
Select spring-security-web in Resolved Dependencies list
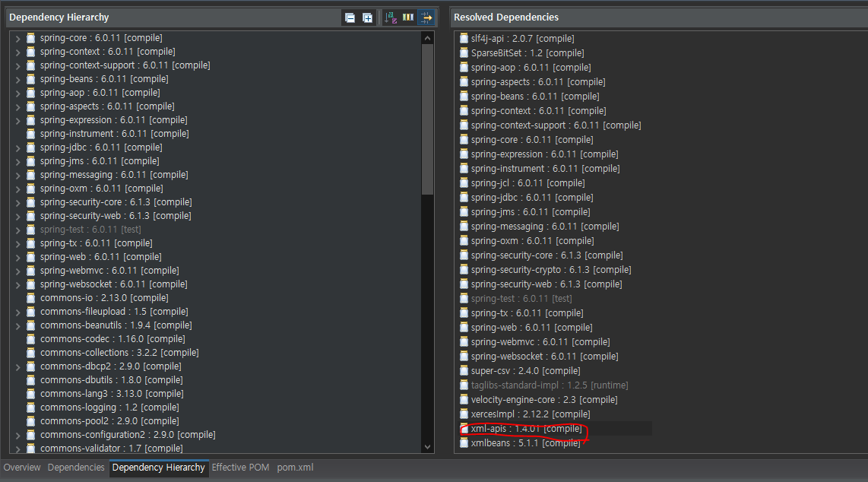pos(546,284)
